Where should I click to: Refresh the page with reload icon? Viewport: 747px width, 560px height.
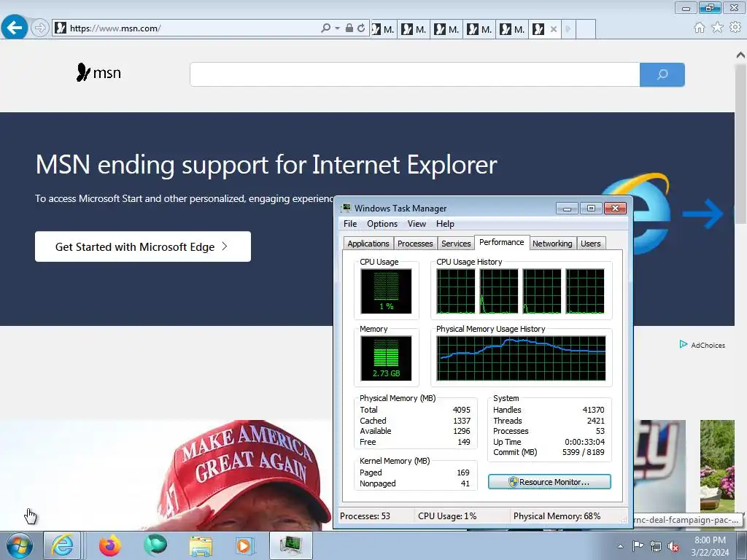click(361, 28)
